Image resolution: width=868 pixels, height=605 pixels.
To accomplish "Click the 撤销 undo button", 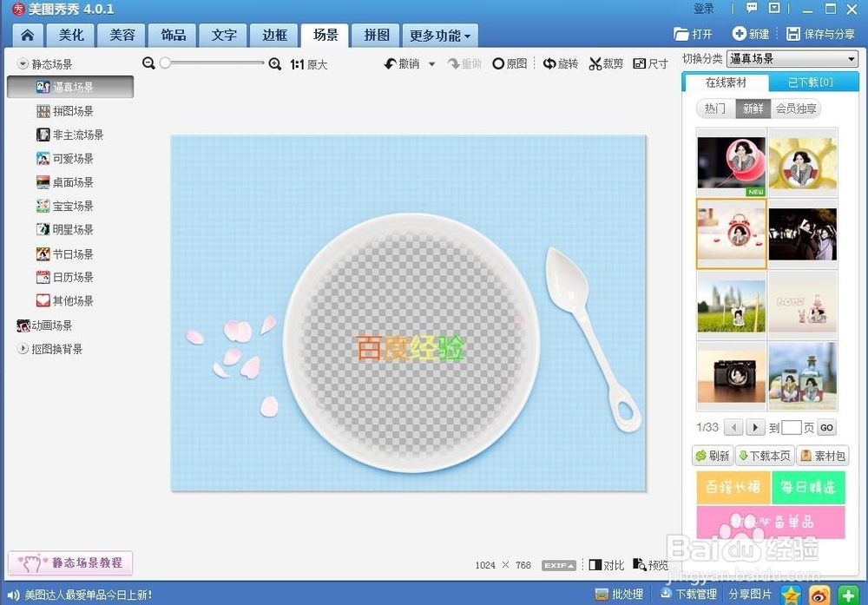I will [x=403, y=63].
